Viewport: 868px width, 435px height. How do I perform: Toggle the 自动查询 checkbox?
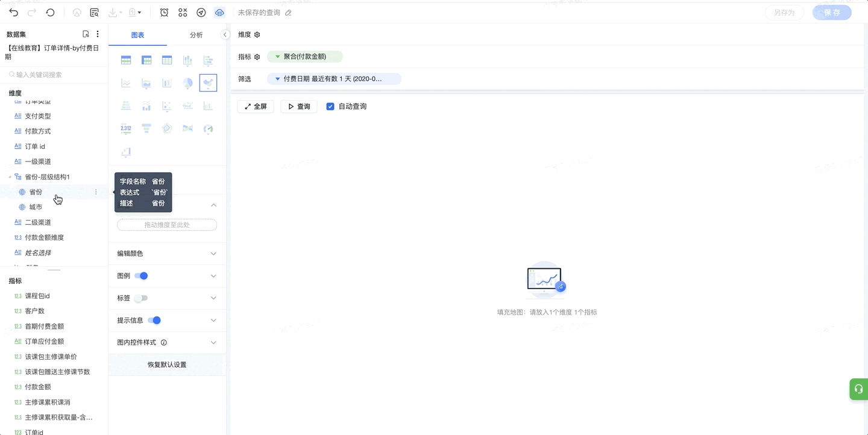(x=330, y=107)
